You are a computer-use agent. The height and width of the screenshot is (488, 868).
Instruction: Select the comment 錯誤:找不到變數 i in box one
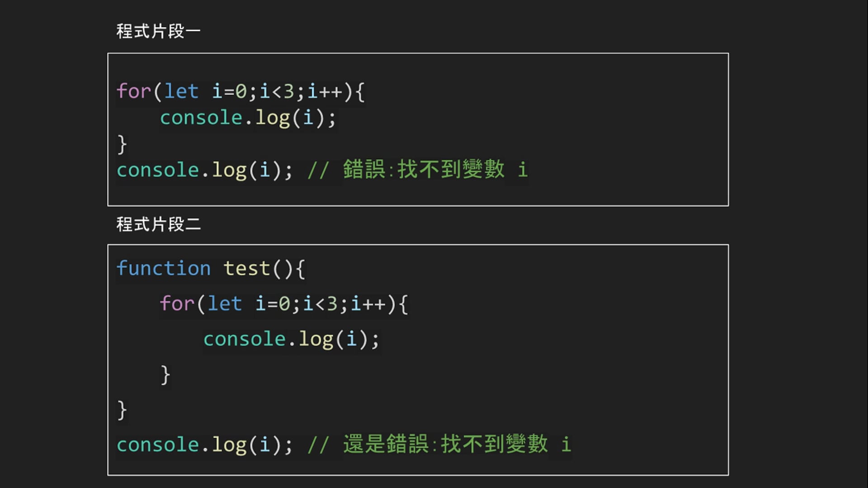[435, 170]
